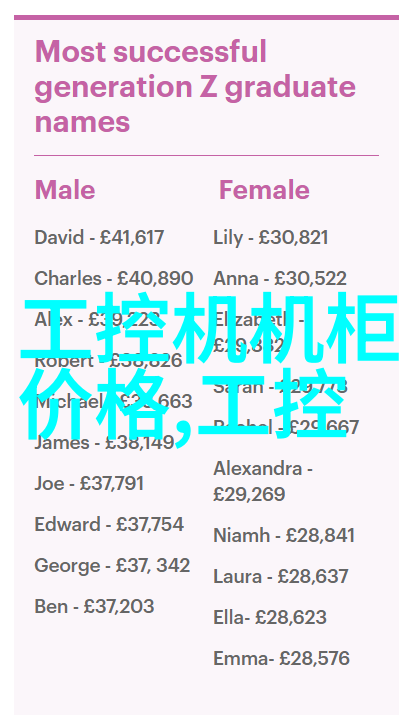Click the Alexandra £29,269 entry
This screenshot has height=715, width=414.
[263, 482]
